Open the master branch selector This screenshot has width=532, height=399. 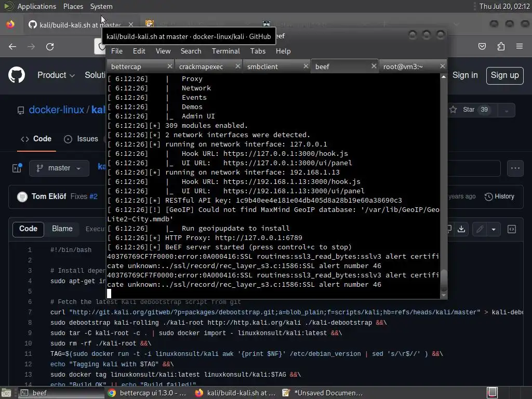coord(59,168)
